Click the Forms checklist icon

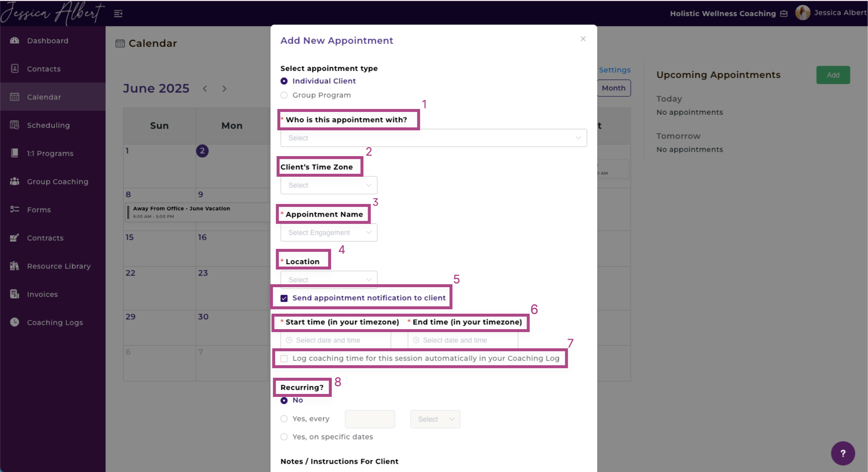coord(15,209)
